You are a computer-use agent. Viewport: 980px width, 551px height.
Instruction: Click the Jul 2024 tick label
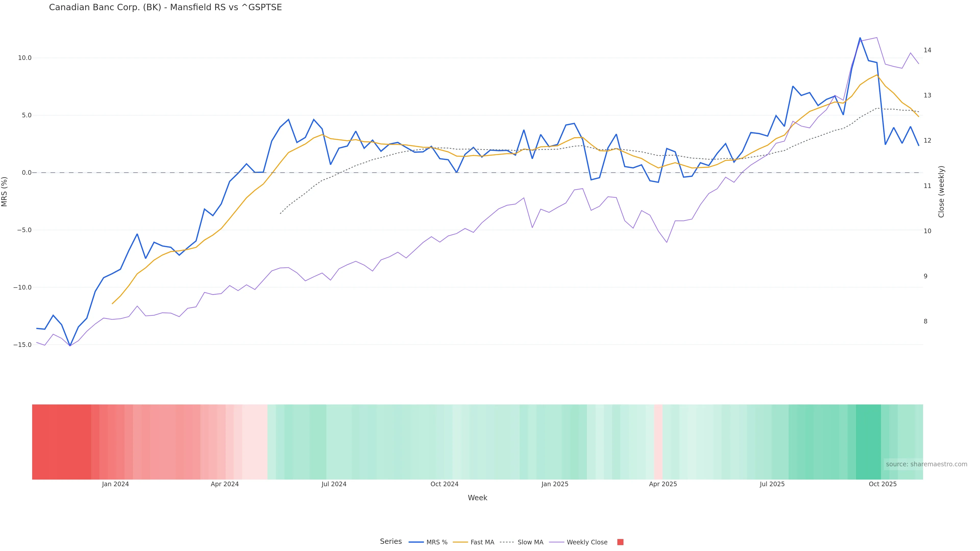[334, 484]
